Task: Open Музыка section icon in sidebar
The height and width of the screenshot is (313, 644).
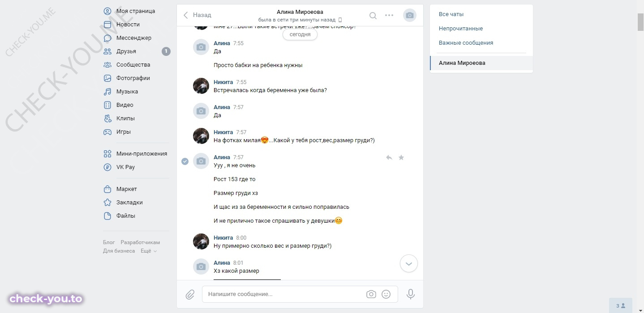Action: [107, 92]
